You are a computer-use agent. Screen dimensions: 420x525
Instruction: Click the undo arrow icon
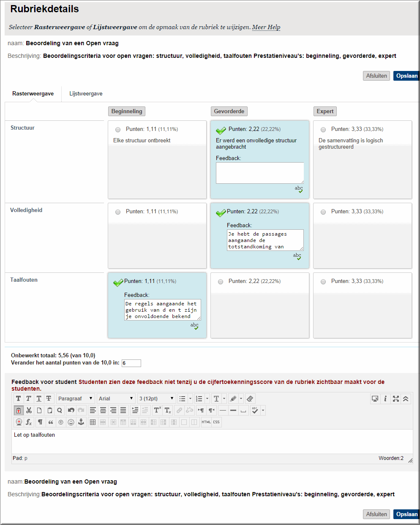[x=71, y=410]
